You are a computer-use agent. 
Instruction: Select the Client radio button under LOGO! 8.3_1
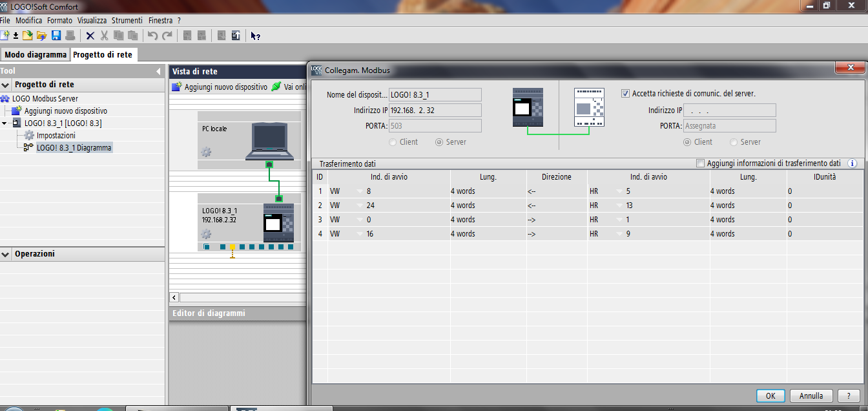(393, 142)
